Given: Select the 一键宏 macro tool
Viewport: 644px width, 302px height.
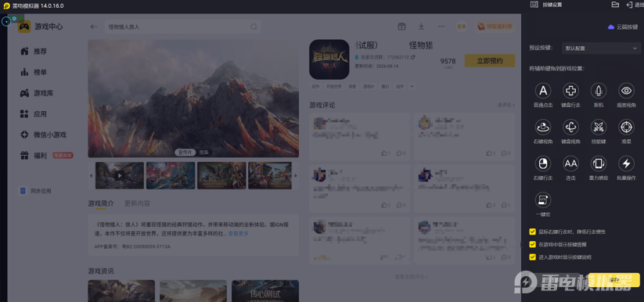Looking at the screenshot, I should click(x=543, y=200).
